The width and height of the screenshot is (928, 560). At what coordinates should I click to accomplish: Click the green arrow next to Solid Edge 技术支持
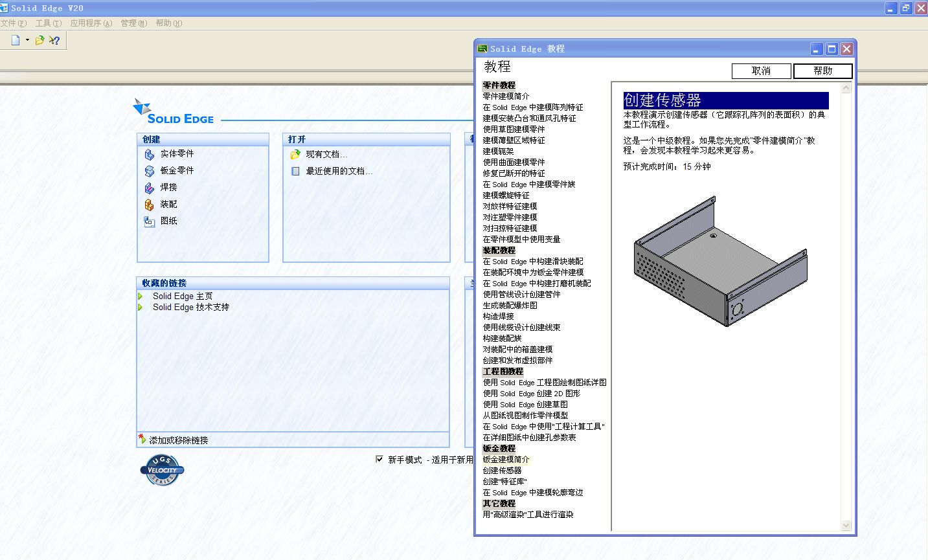(141, 308)
